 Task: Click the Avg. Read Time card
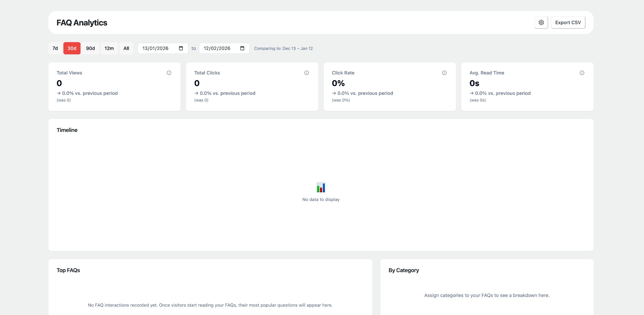[527, 87]
